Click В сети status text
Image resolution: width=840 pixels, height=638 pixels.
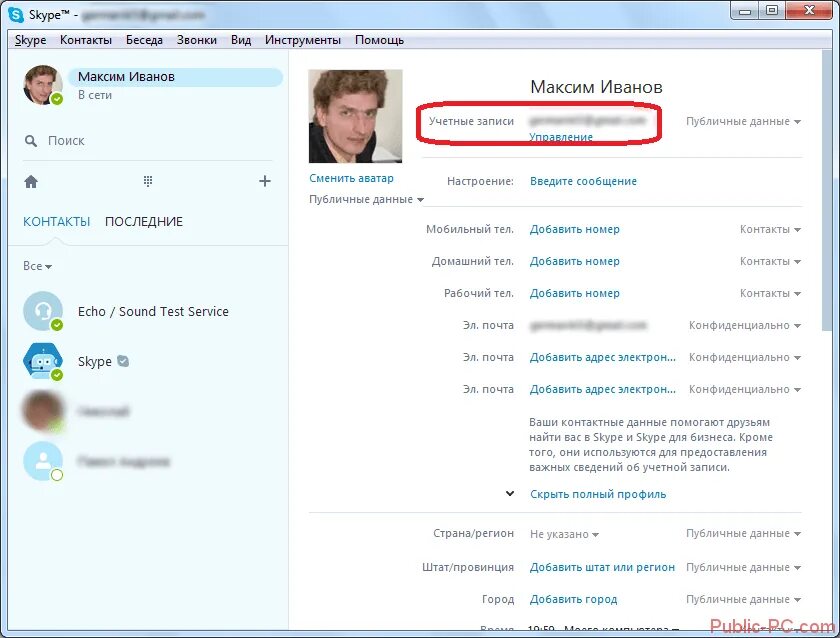pos(95,95)
